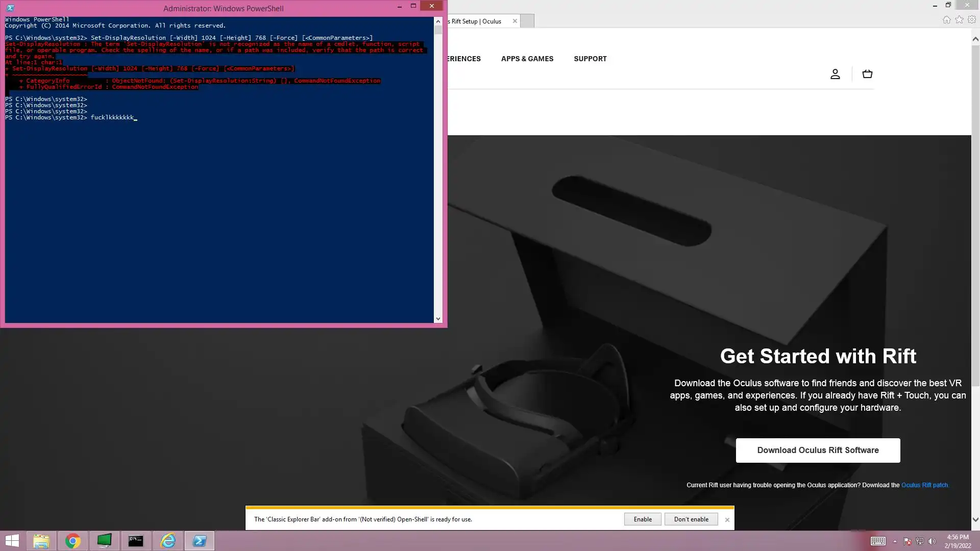The width and height of the screenshot is (980, 551).
Task: Open the network tray icon
Action: pyautogui.click(x=920, y=541)
